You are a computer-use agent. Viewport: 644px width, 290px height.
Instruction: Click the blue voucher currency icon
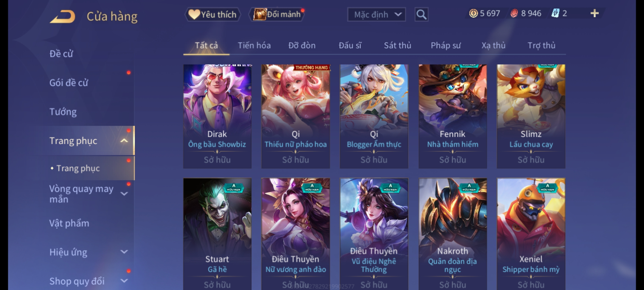(555, 13)
